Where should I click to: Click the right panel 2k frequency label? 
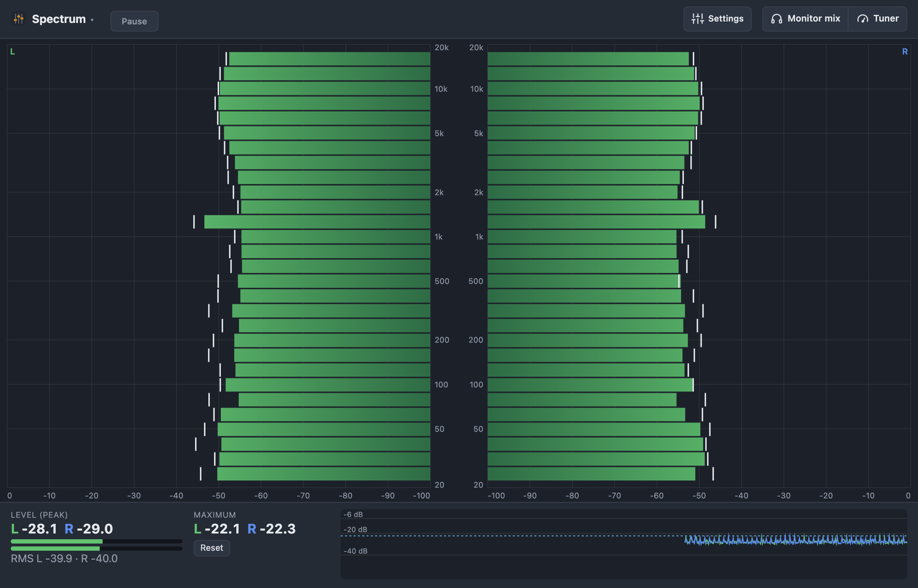click(479, 193)
